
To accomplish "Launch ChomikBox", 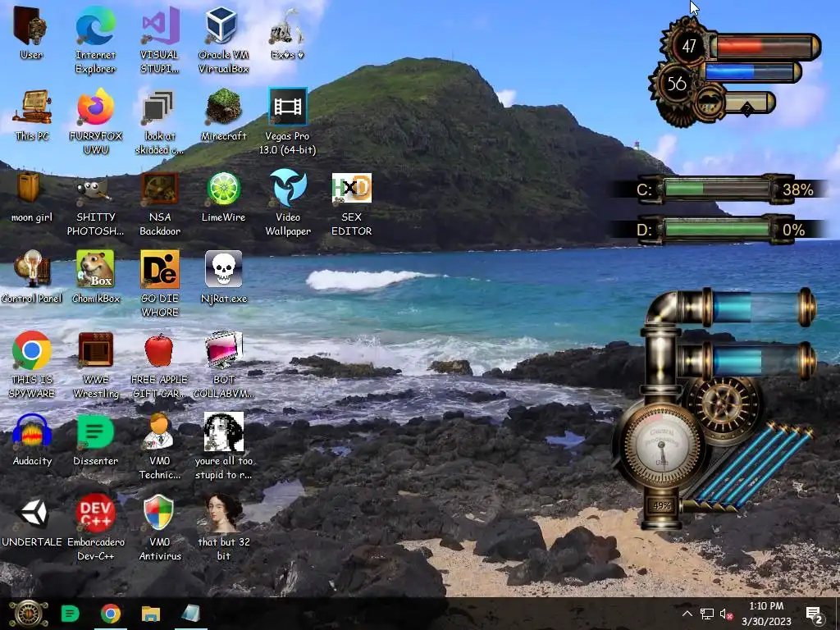I will pyautogui.click(x=95, y=277).
